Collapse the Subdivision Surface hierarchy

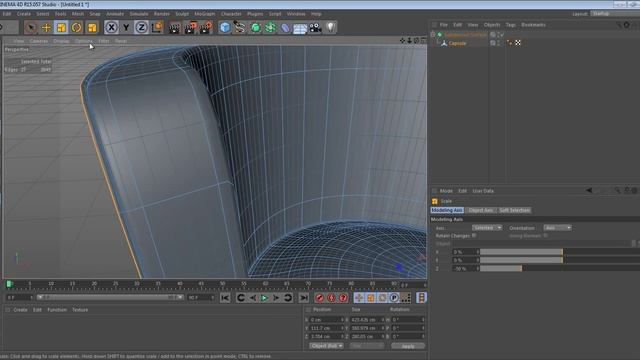click(433, 35)
